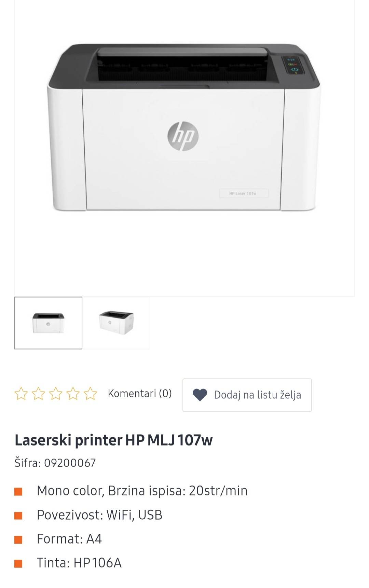Open Komentari (0) comments link
The width and height of the screenshot is (369, 588).
140,394
